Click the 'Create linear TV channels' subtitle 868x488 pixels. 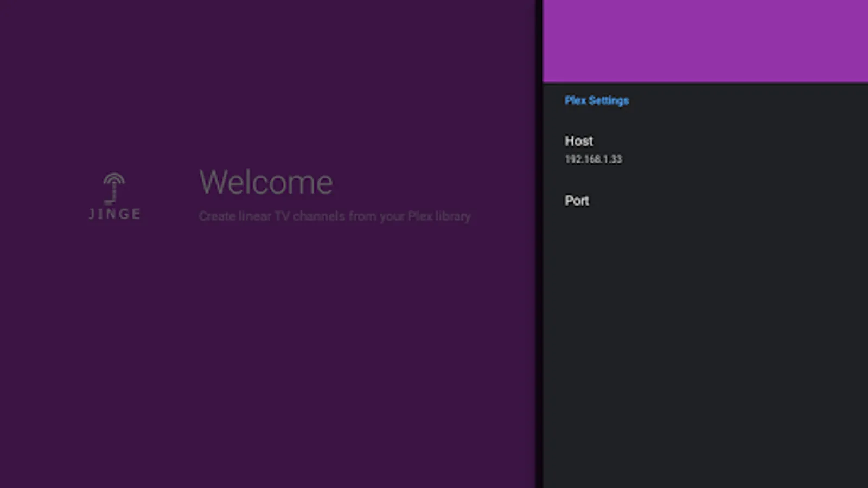pos(334,216)
